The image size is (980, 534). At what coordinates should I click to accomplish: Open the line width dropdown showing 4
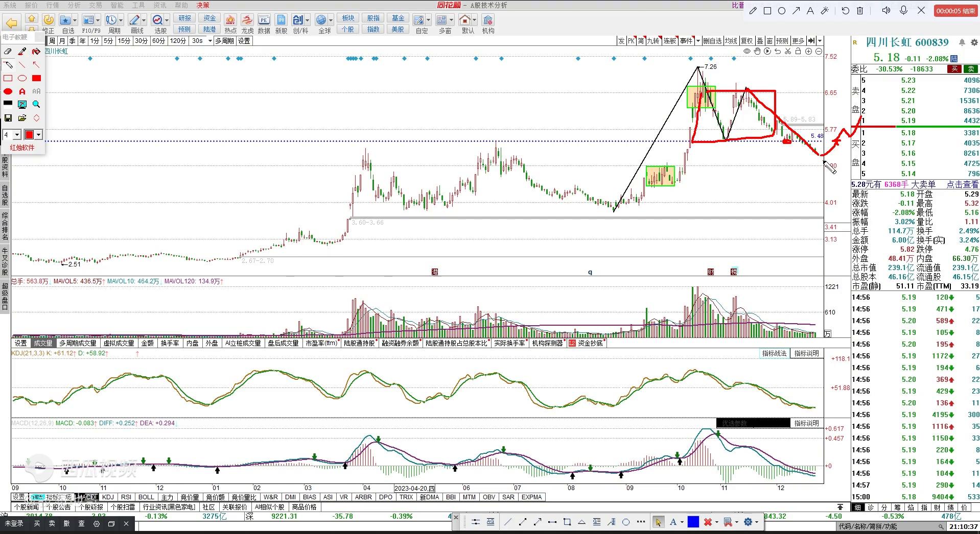tap(17, 135)
